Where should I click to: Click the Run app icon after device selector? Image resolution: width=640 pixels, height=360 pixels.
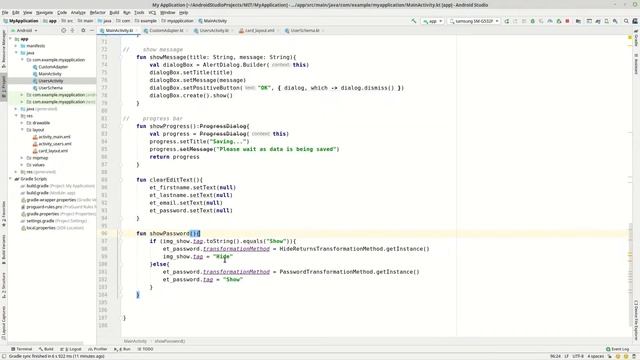507,21
